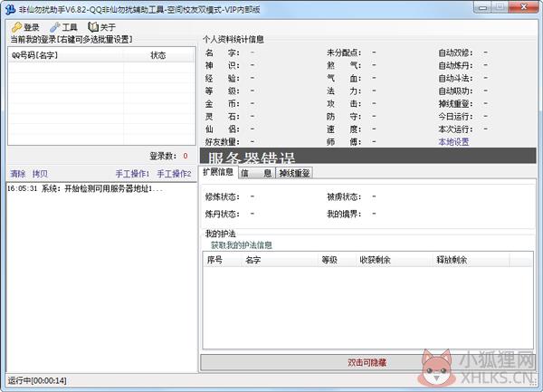The height and width of the screenshot is (392, 543).
Task: Switch to the 扩展信息 tab
Action: tap(218, 172)
